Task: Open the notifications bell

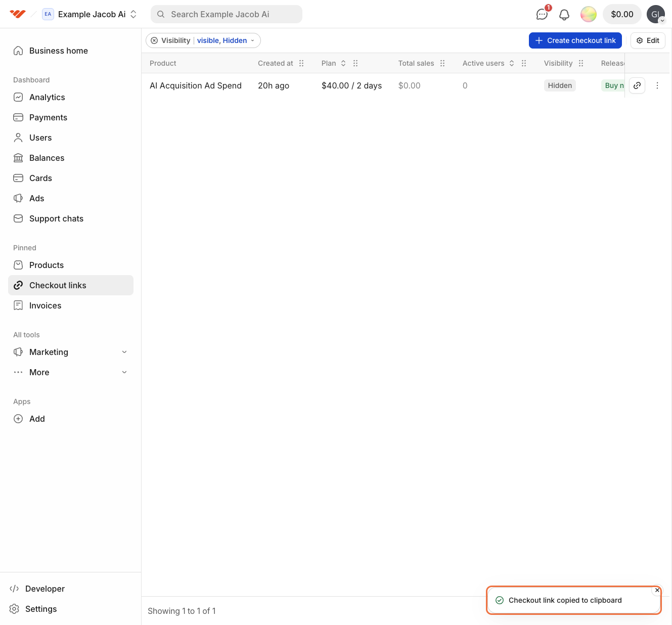Action: point(564,14)
